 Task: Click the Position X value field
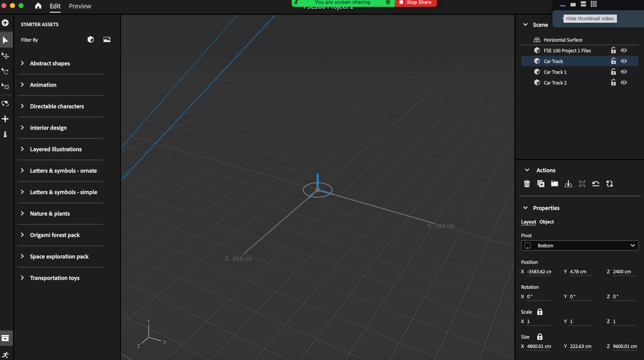pos(539,272)
